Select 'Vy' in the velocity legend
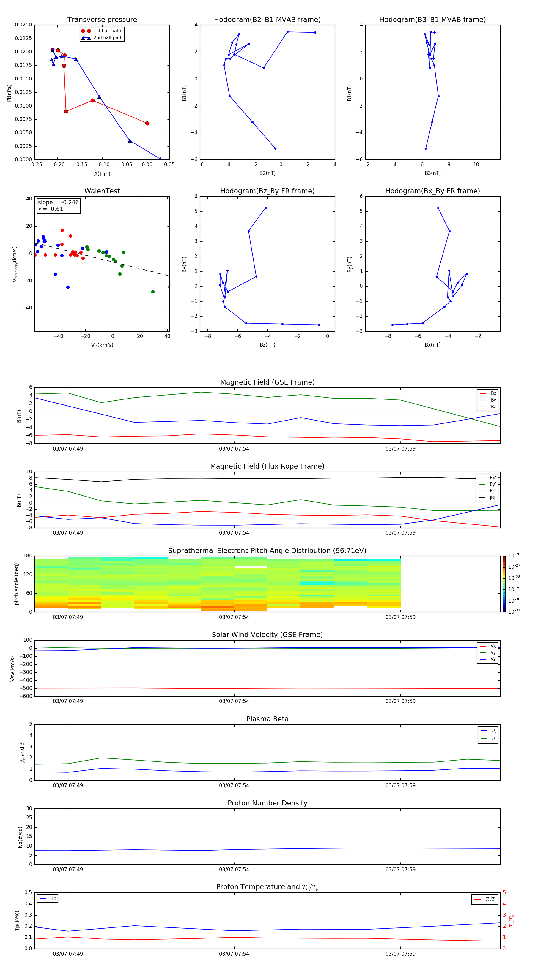The height and width of the screenshot is (980, 535). 488,652
